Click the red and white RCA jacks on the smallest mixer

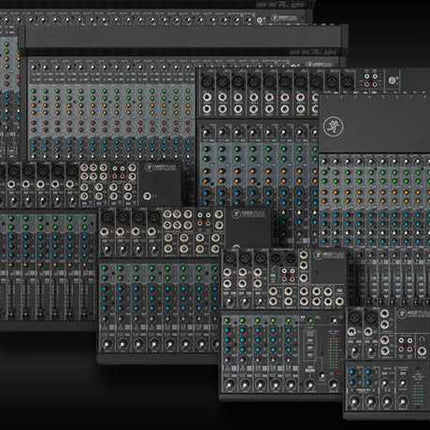point(406,345)
